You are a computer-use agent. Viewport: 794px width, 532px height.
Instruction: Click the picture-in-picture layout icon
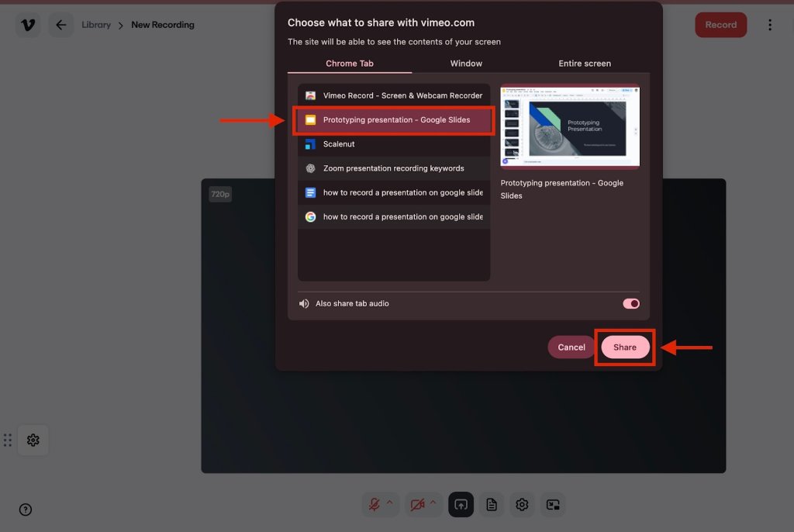[552, 505]
